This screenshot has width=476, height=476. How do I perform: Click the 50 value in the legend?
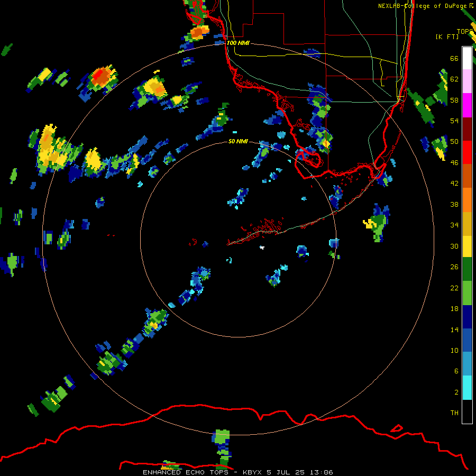[454, 142]
